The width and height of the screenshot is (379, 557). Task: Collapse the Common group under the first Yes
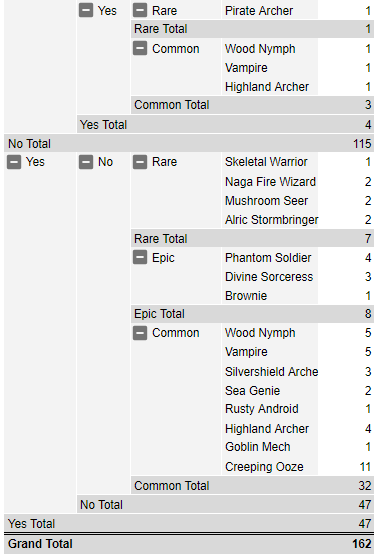(140, 48)
